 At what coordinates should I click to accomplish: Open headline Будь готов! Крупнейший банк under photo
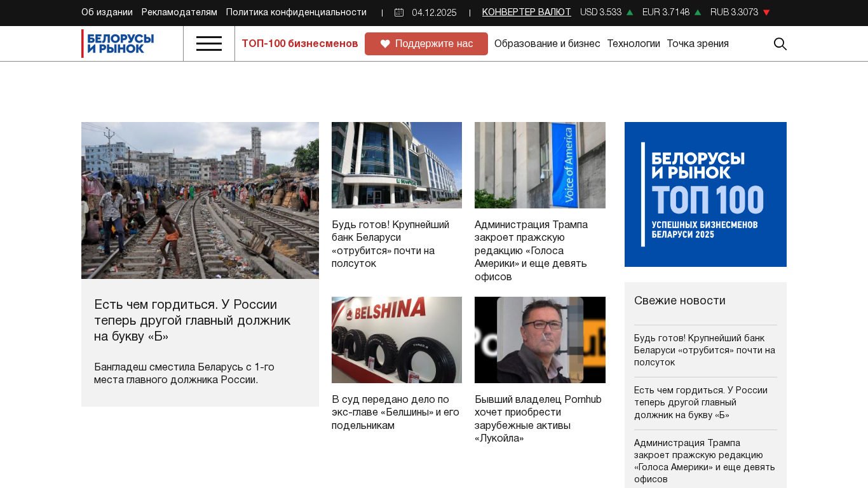[391, 244]
